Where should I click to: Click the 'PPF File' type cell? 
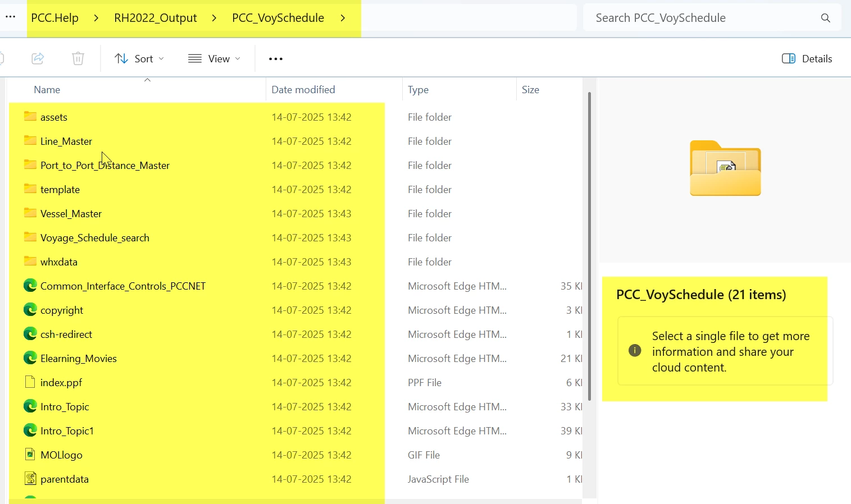[425, 382]
